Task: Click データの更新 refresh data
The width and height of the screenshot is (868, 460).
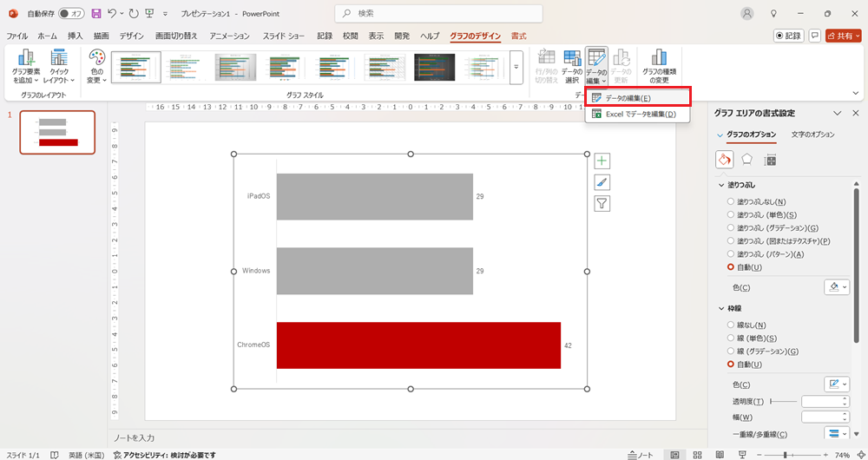Action: [x=621, y=67]
